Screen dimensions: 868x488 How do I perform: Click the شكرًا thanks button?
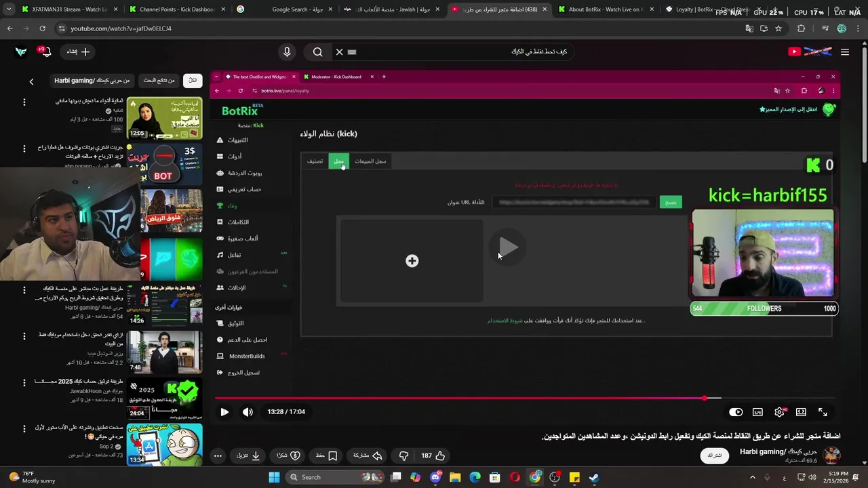click(x=288, y=455)
